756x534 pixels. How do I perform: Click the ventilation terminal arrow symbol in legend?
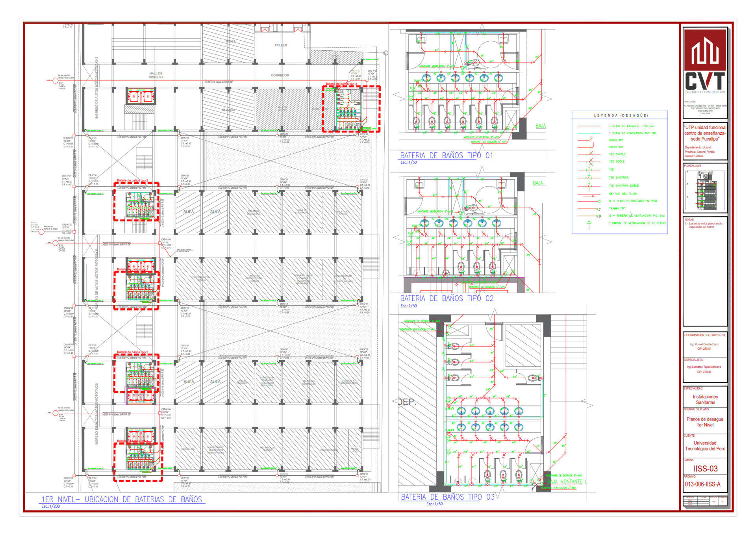click(589, 224)
